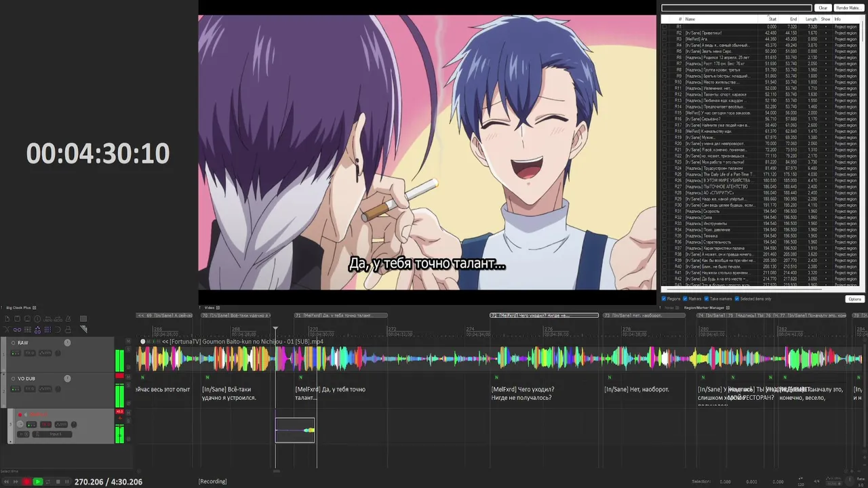Viewport: 868px width, 488px height.
Task: Select region 71 Да, у тебя точно талант
Action: click(340, 315)
